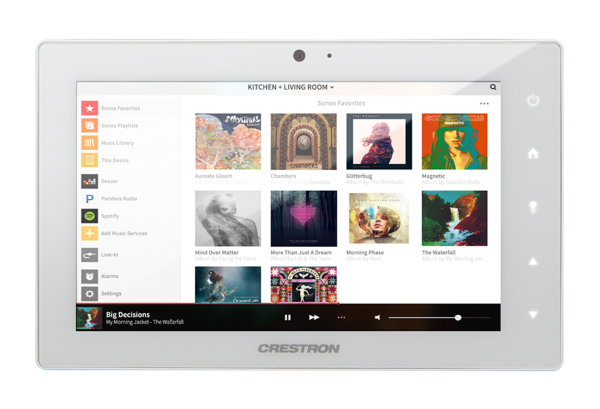Click Alarms label in sidebar
Viewport: 600px width, 409px height.
point(109,276)
